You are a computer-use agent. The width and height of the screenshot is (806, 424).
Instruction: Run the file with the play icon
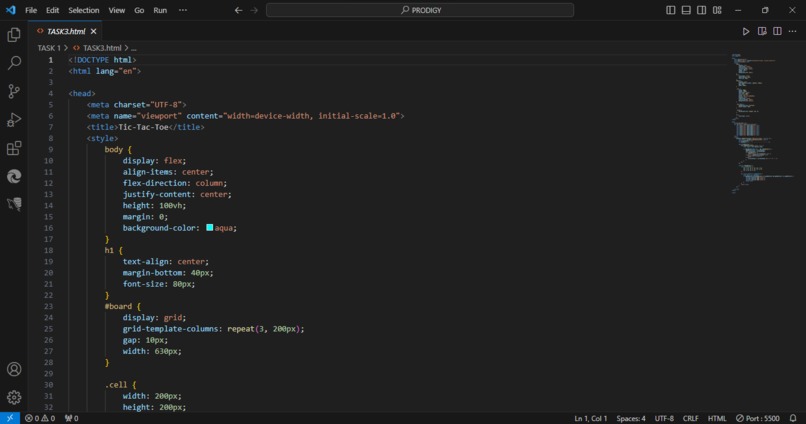[746, 31]
